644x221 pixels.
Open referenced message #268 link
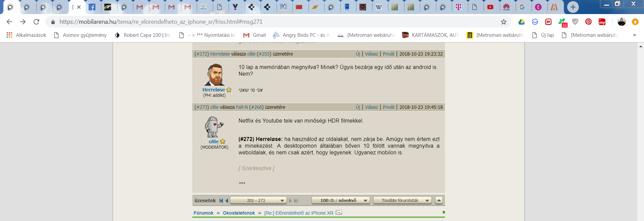pyautogui.click(x=257, y=107)
